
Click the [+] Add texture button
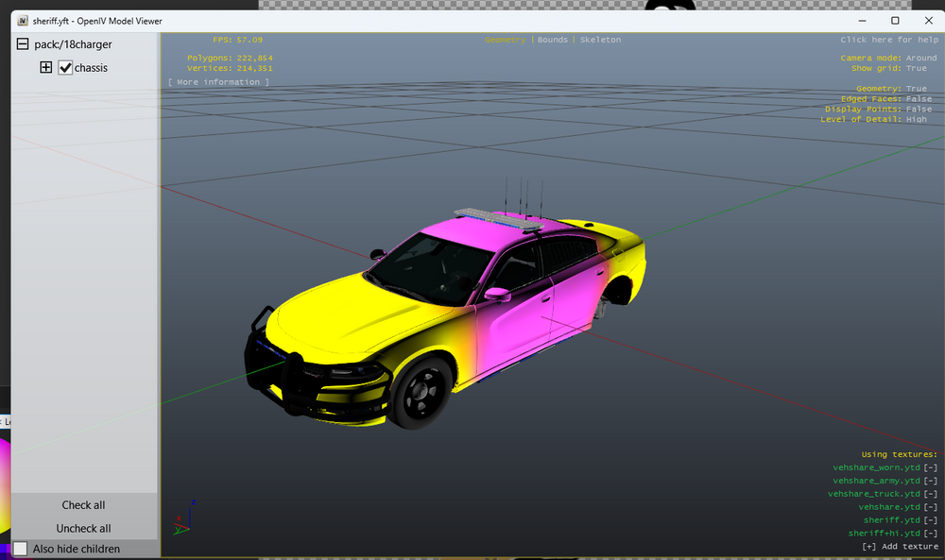point(900,547)
